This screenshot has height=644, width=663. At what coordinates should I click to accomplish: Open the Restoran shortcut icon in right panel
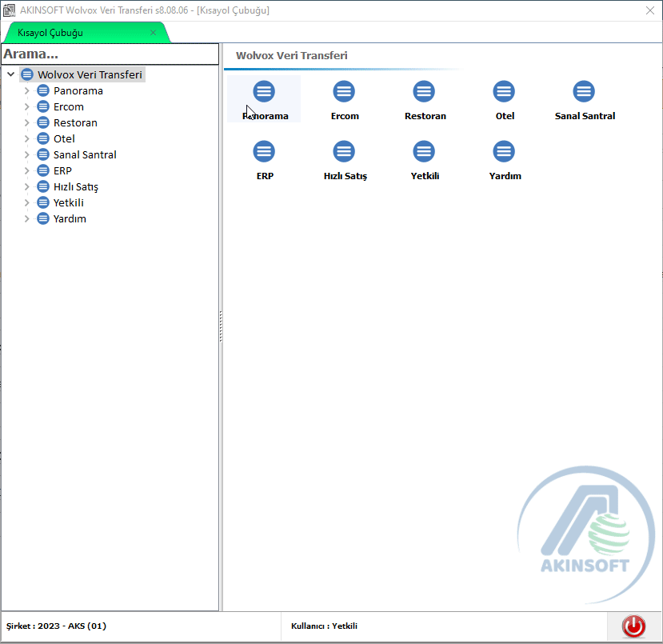click(424, 92)
